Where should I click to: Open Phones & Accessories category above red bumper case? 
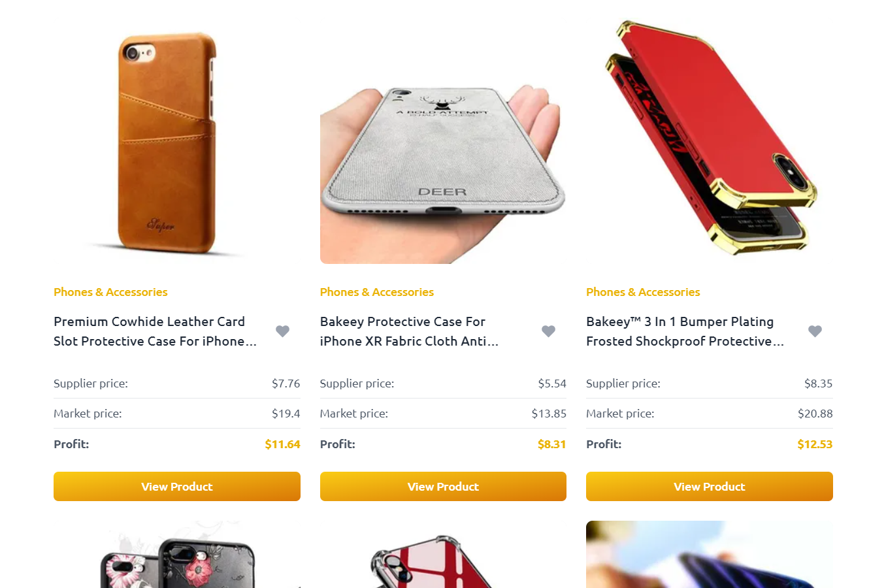[x=643, y=292]
